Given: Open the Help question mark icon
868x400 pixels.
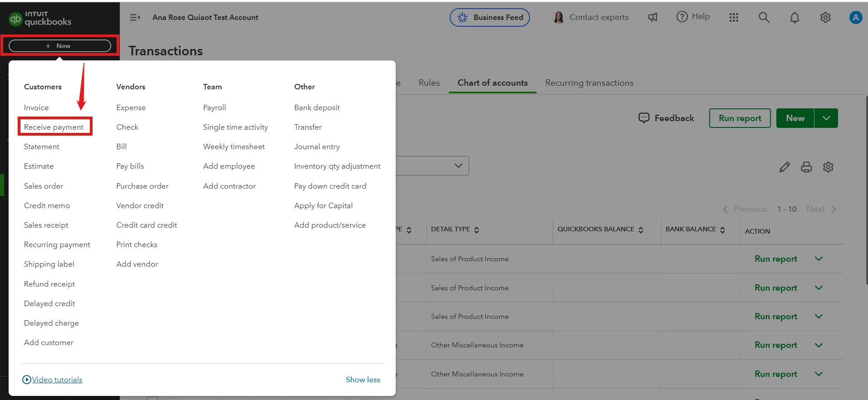Looking at the screenshot, I should click(x=682, y=17).
